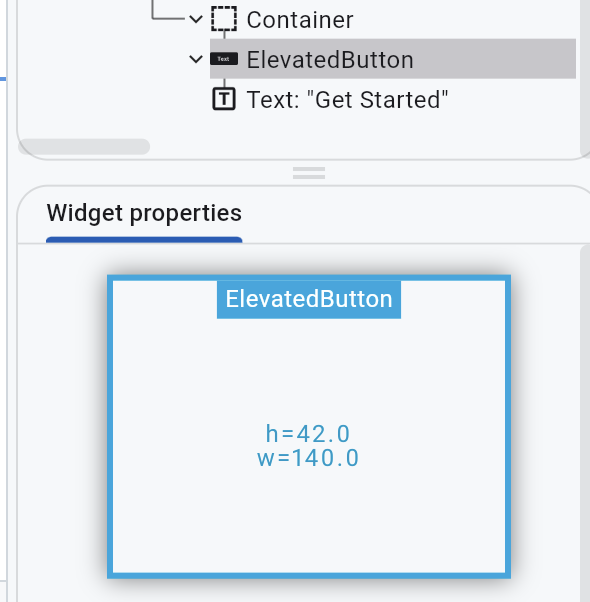Click the highlighted row's empty area right of ElevatedButton
The image size is (590, 602).
(x=495, y=59)
